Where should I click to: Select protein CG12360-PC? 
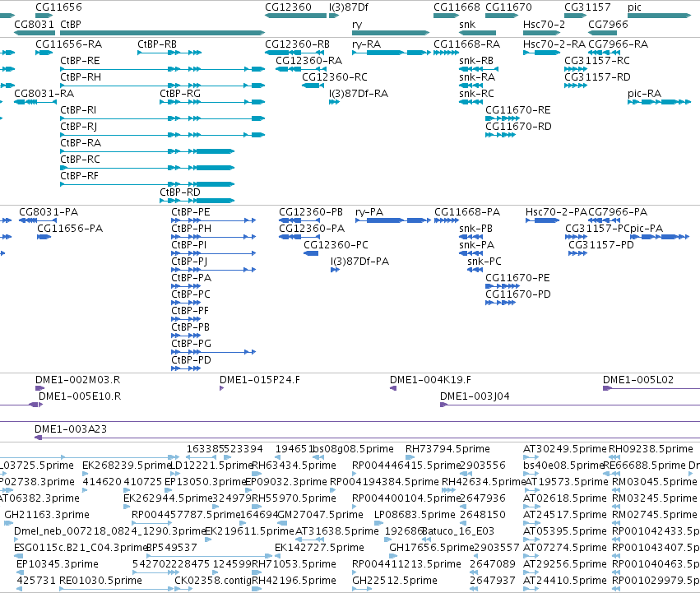(x=311, y=253)
